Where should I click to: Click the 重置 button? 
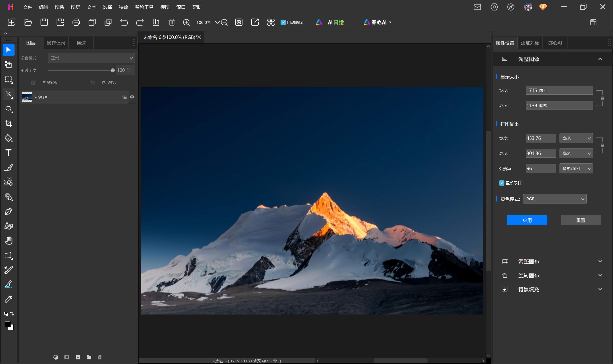click(581, 220)
